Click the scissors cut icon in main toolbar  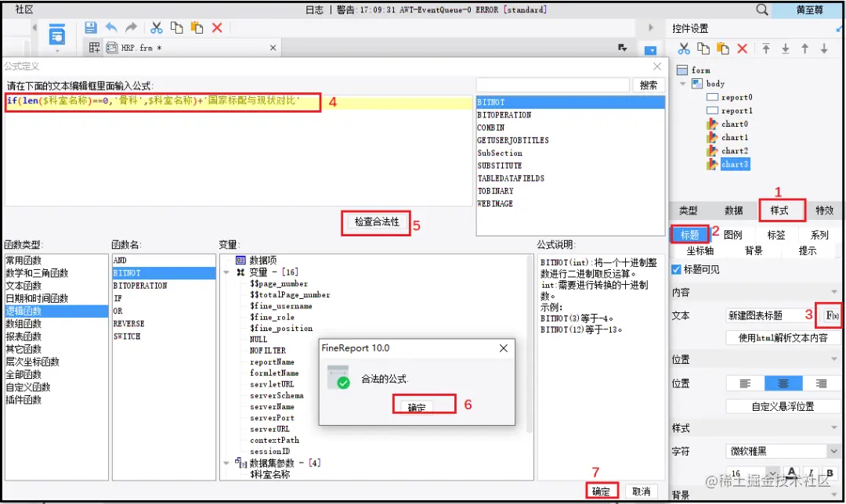[157, 27]
